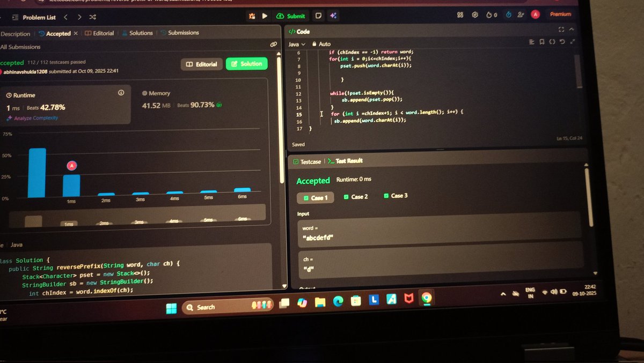Click the ENG IN language indicator
The height and width of the screenshot is (363, 644).
(530, 293)
